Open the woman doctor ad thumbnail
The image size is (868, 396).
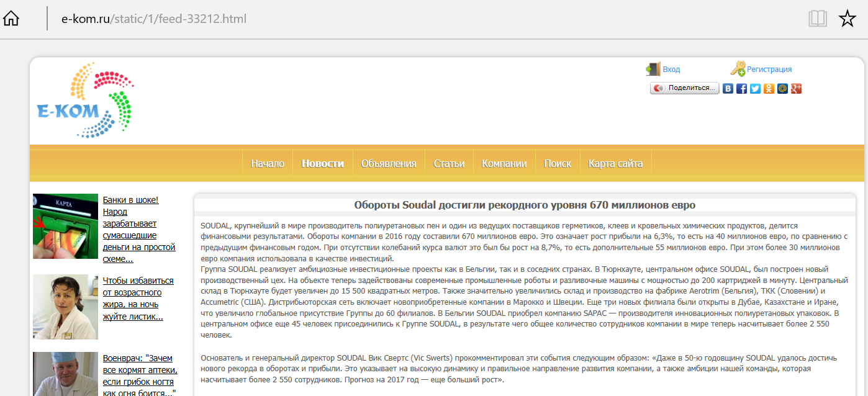click(66, 307)
